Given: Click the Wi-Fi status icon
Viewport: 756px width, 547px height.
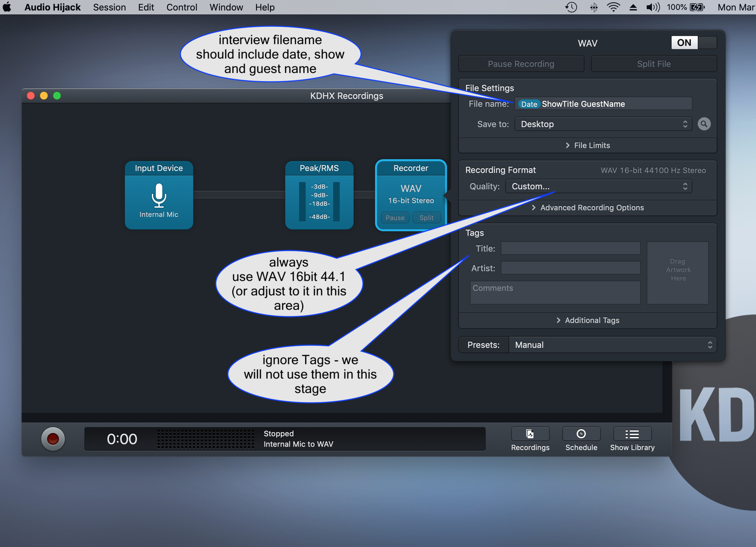Looking at the screenshot, I should pyautogui.click(x=613, y=7).
